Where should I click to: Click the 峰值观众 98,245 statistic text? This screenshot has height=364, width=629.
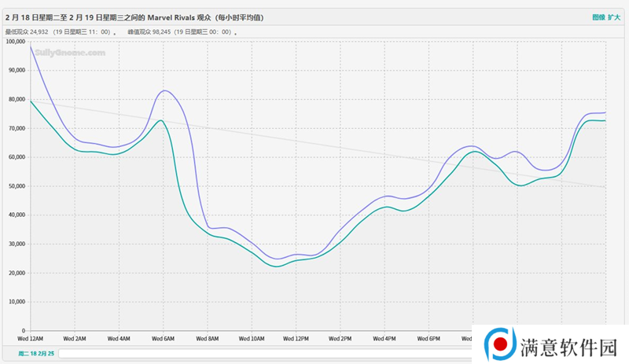point(182,31)
